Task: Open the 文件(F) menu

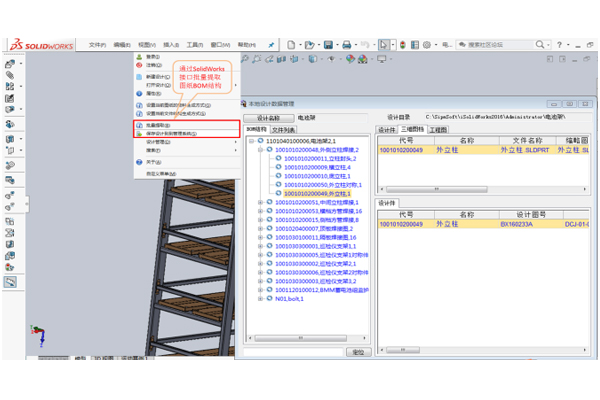Action: click(x=97, y=45)
